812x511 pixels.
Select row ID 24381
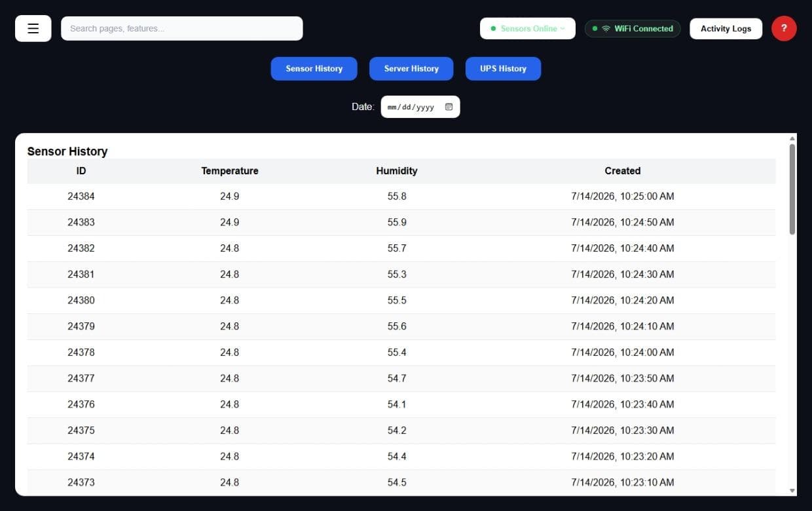(401, 274)
